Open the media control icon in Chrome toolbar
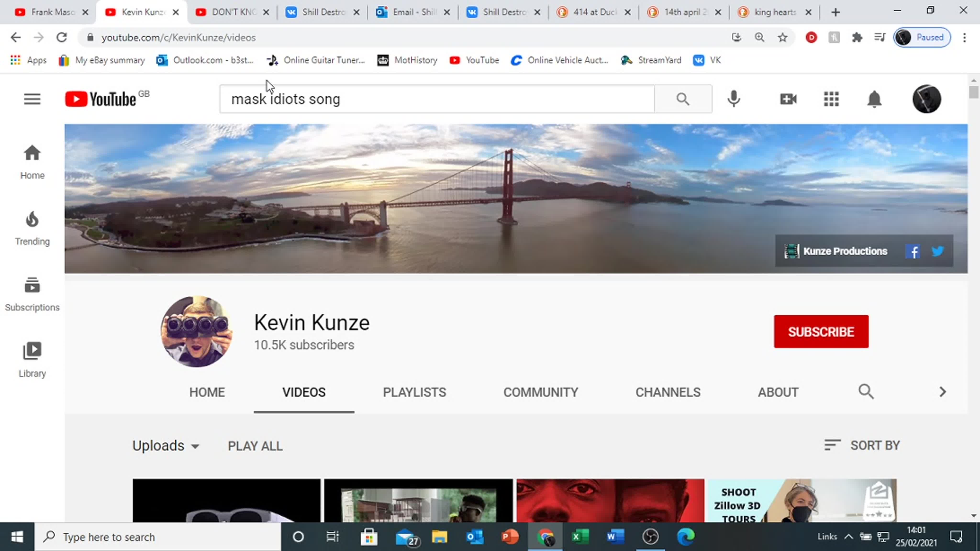The image size is (980, 551). 880,37
